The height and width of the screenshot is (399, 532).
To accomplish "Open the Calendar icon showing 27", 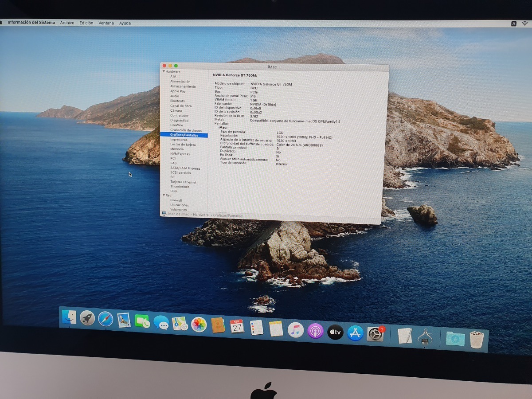I will click(x=237, y=327).
